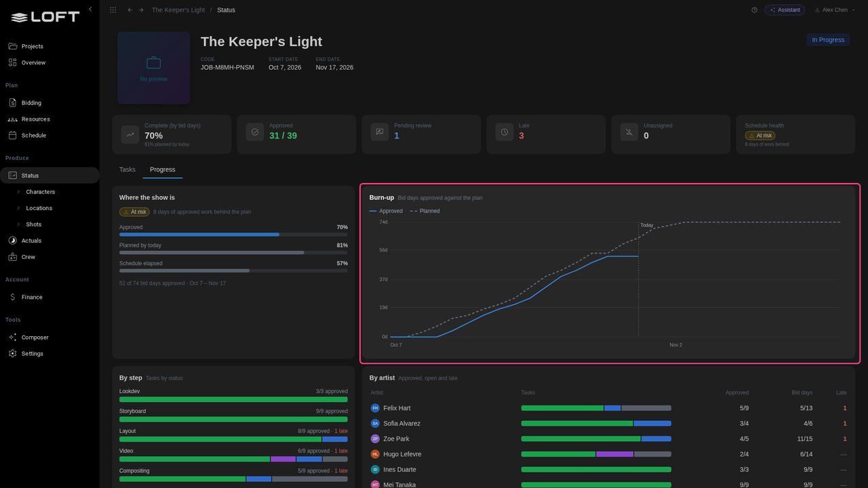Screen dimensions: 868x488
Task: Click the LOFT logo
Action: point(45,17)
